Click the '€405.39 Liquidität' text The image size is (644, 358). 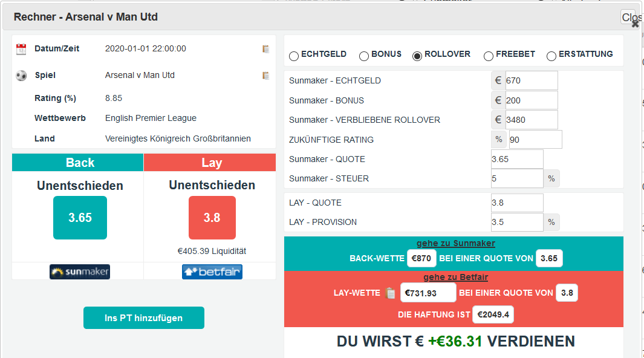click(x=212, y=251)
